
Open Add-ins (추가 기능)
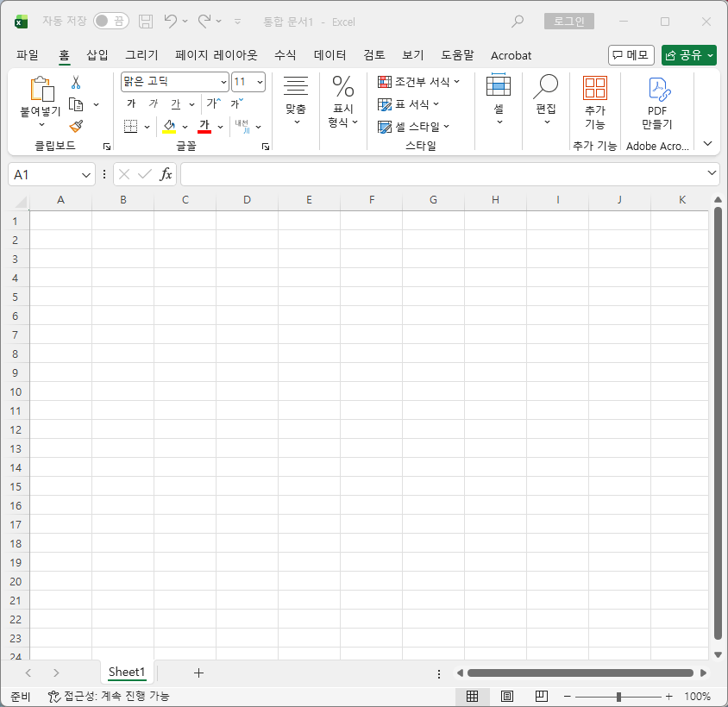click(595, 103)
